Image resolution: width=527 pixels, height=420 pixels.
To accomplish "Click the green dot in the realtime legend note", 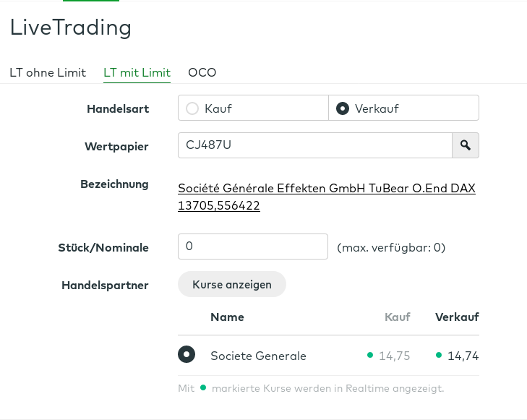I will pyautogui.click(x=203, y=387).
